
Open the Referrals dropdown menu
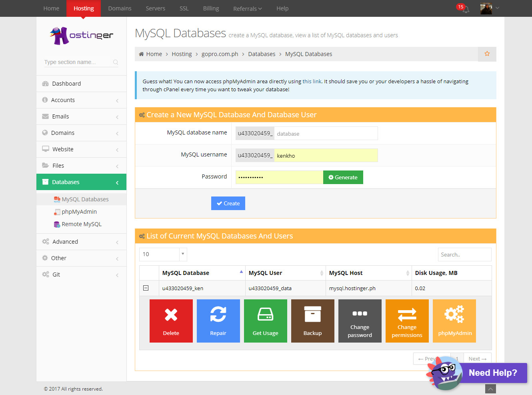click(248, 8)
